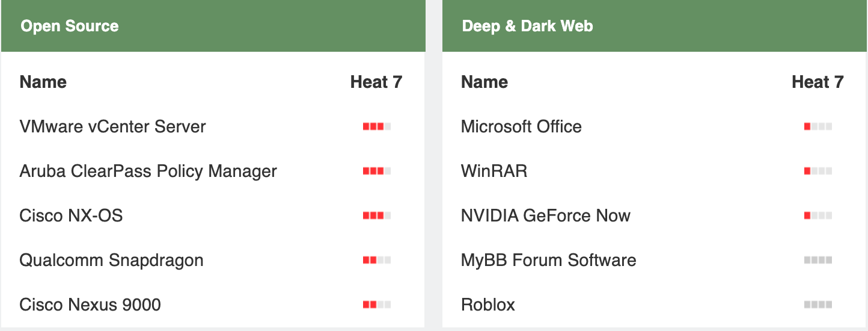868x331 pixels.
Task: Click Aruba ClearPass Policy Manager heat bars
Action: pyautogui.click(x=377, y=172)
